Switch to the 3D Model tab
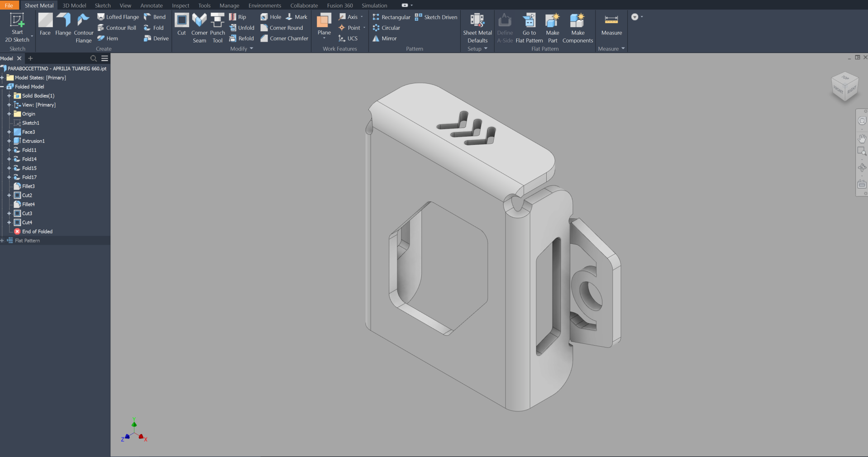 click(74, 5)
